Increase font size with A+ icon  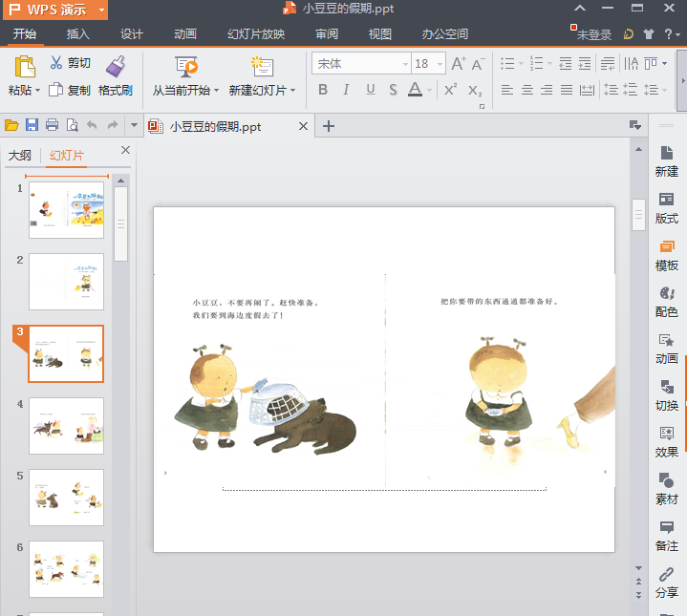(x=459, y=63)
